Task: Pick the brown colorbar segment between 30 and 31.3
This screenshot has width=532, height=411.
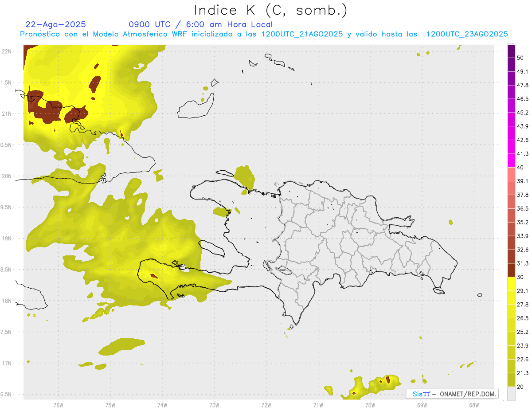Action: (x=511, y=270)
